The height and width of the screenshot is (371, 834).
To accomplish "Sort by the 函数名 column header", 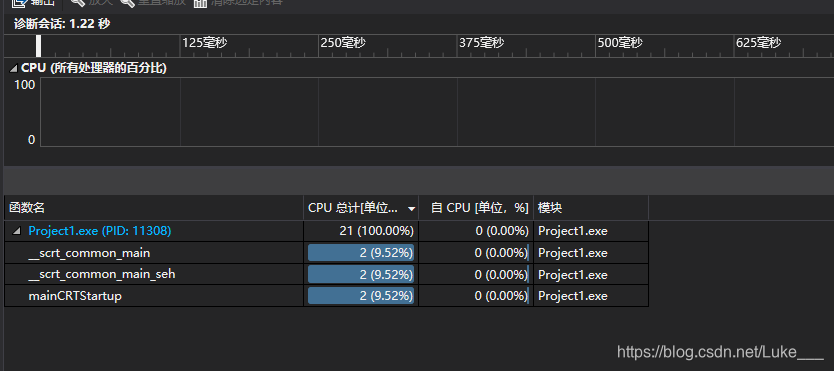I will click(154, 208).
